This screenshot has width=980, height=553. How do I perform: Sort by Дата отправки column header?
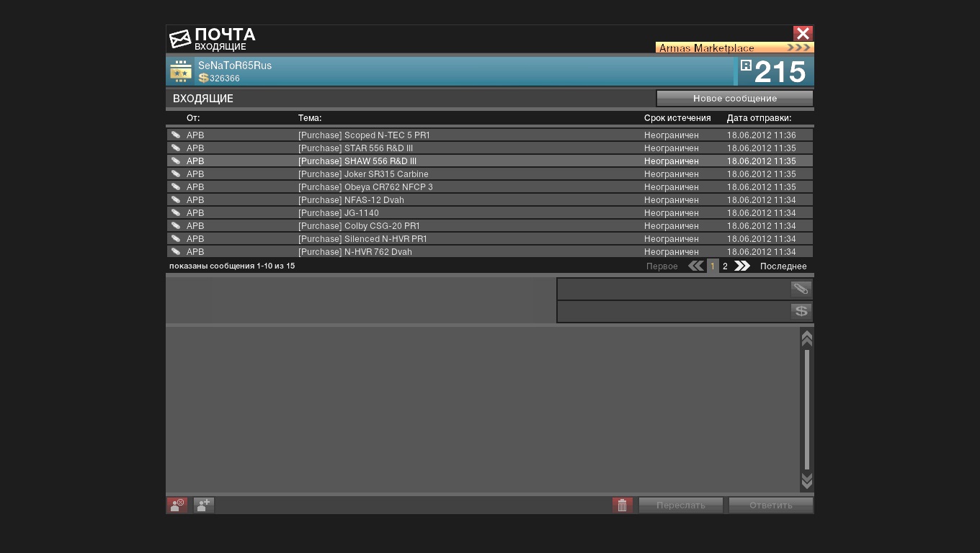[x=758, y=118]
